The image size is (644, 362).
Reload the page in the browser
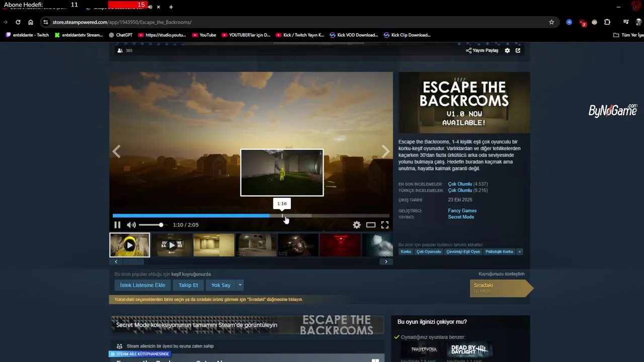(18, 22)
